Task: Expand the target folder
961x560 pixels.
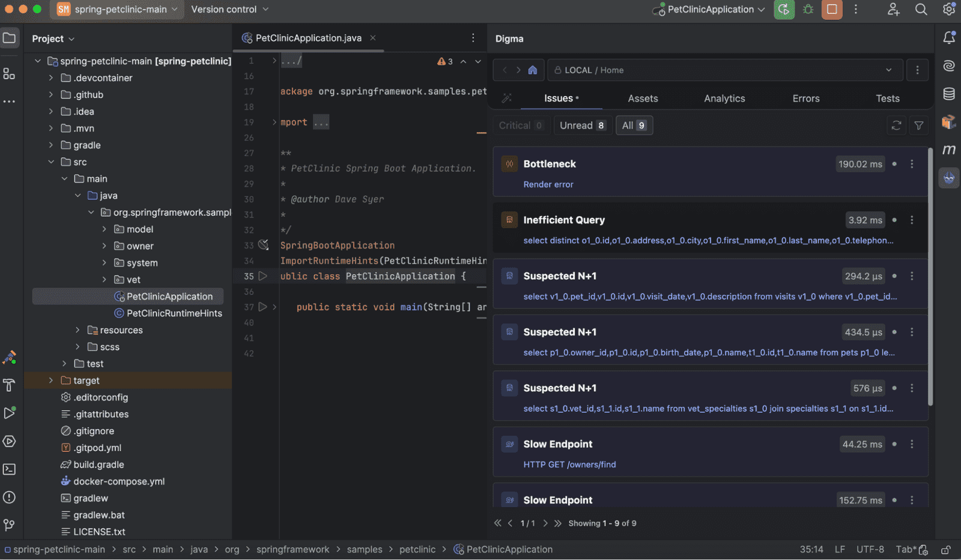Action: click(51, 381)
